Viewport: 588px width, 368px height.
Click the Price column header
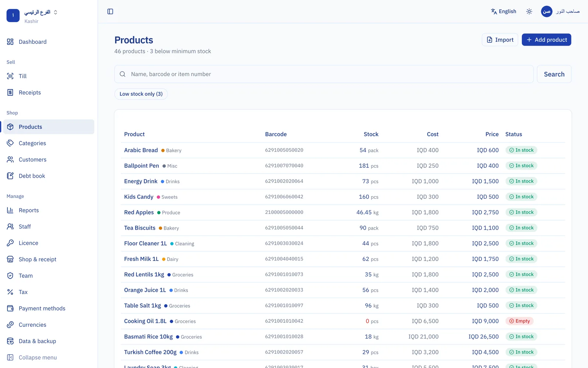[492, 134]
